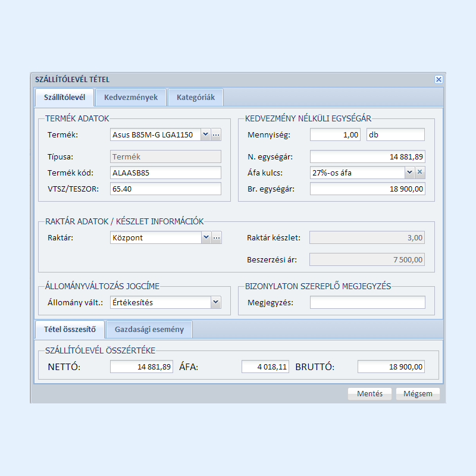Open the Állomány vált. dropdown

point(215,302)
